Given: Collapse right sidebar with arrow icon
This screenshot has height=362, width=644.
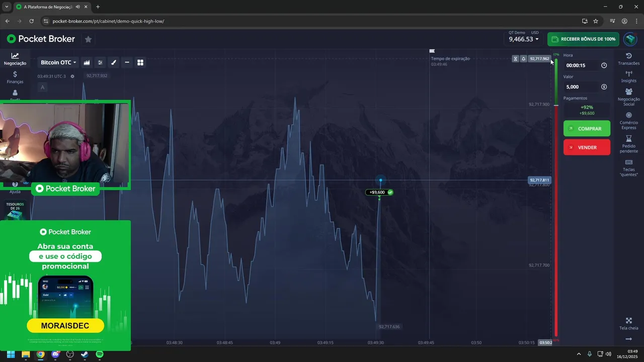Looking at the screenshot, I should [629, 339].
